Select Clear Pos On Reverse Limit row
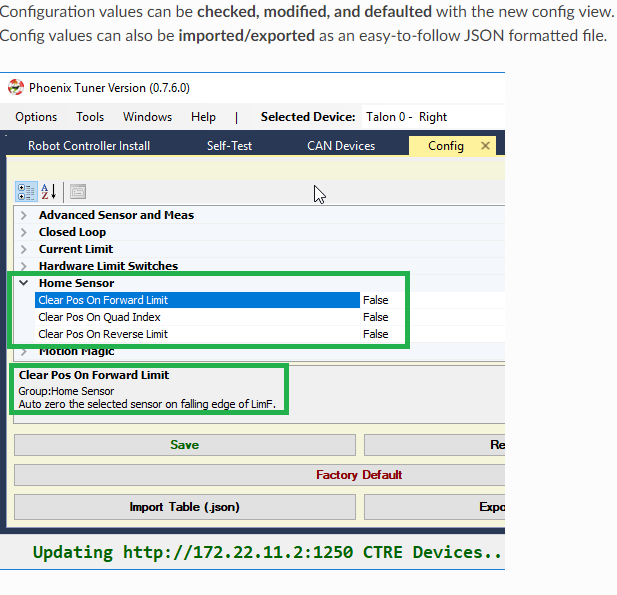 (x=197, y=334)
